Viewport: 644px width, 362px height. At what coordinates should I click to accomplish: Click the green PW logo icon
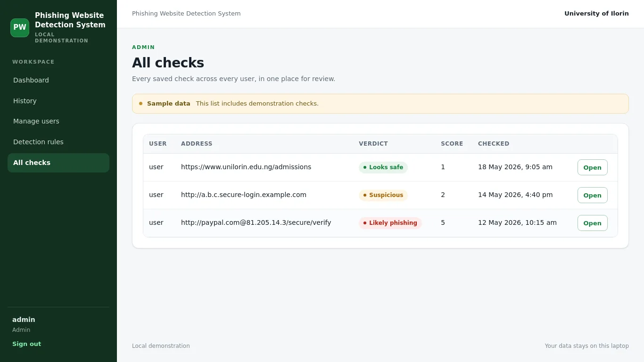20,28
